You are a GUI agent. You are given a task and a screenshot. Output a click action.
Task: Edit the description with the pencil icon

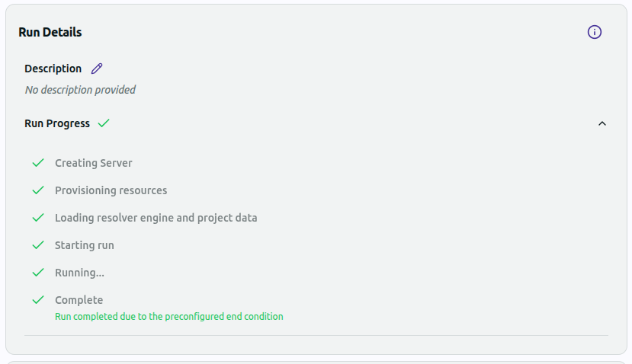97,69
